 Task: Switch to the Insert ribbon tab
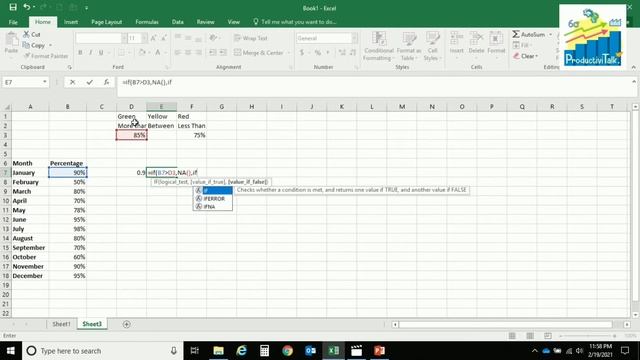click(71, 22)
